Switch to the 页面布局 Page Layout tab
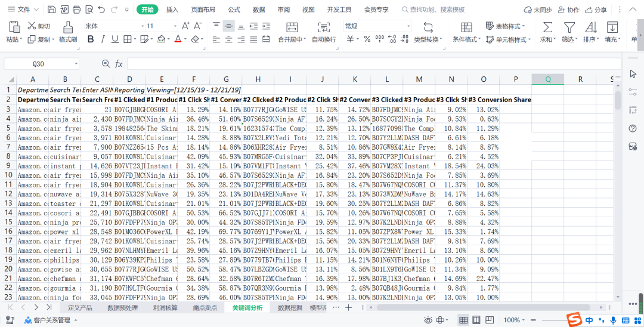Screen dimensions: 644x327 pos(203,10)
